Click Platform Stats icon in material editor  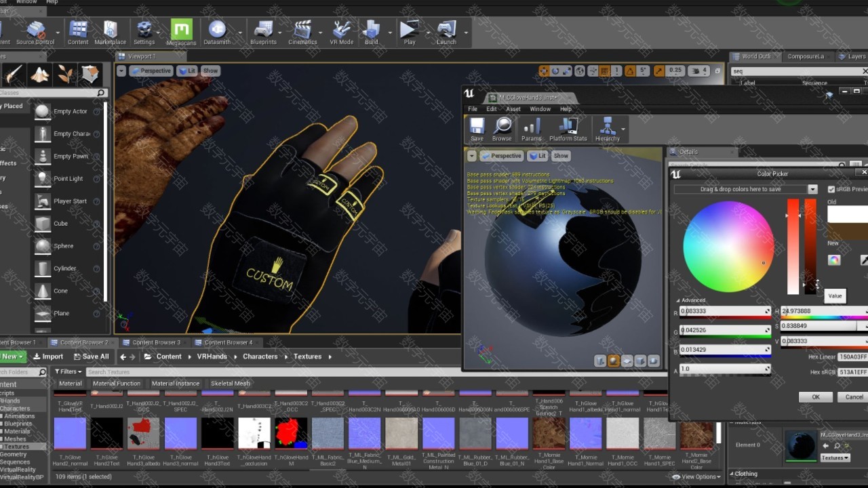(568, 129)
